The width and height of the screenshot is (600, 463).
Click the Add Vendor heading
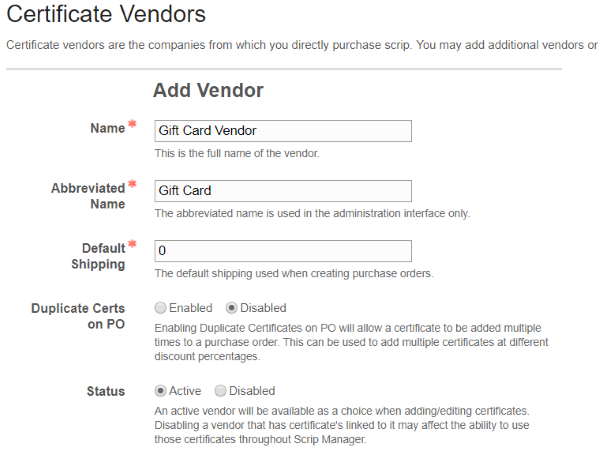[208, 90]
